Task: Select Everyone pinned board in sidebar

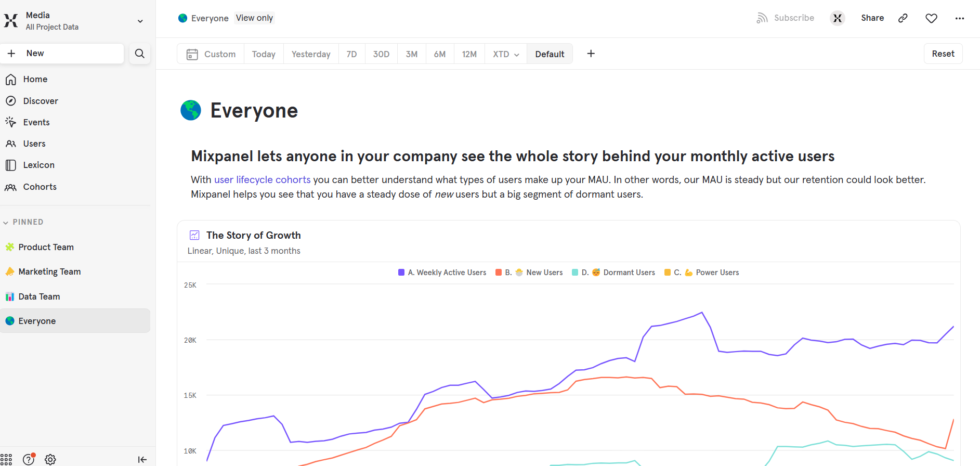Action: click(x=75, y=321)
